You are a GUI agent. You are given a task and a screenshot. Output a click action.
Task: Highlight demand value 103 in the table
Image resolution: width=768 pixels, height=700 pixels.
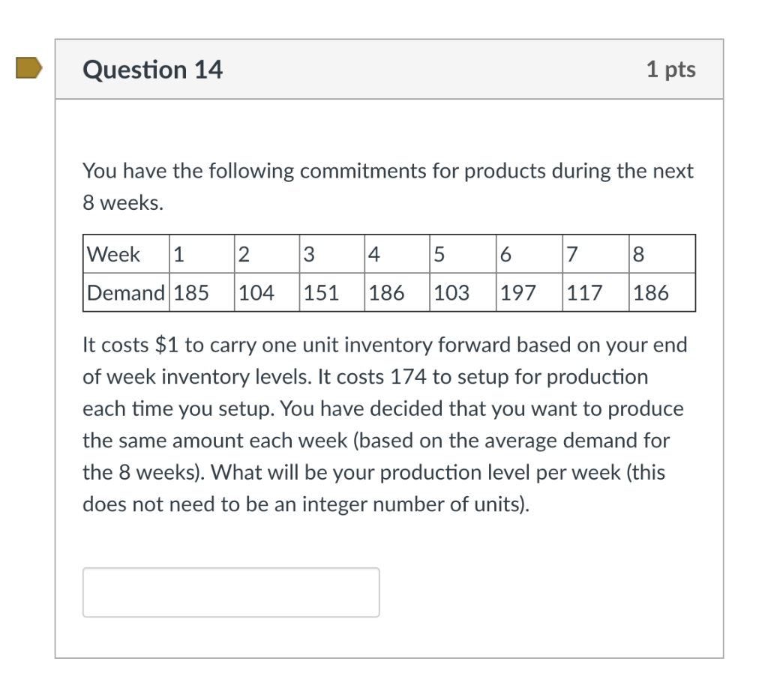451,292
